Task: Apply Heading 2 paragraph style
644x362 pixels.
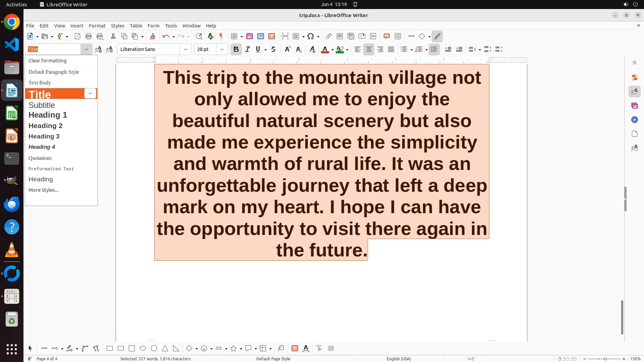Action: [46, 126]
